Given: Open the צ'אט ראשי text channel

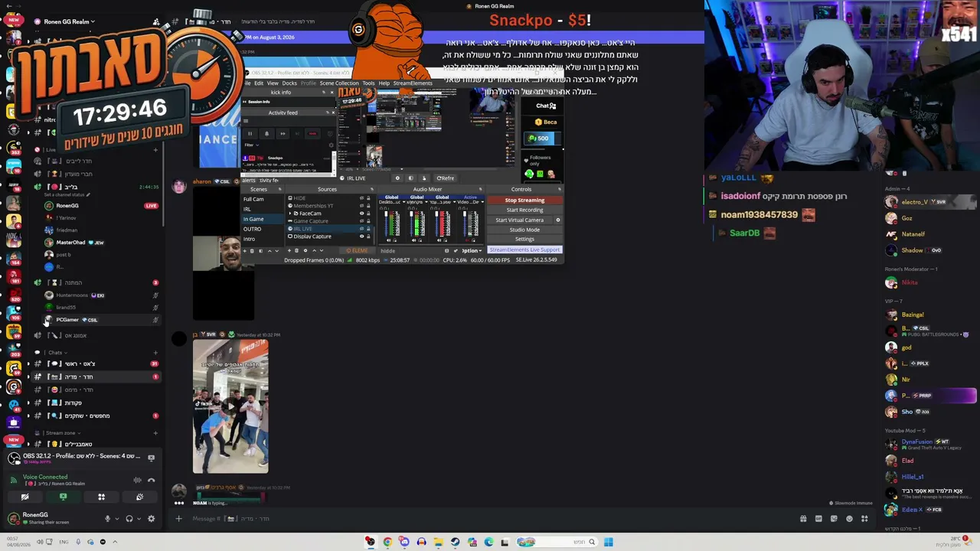Looking at the screenshot, I should click(x=96, y=364).
